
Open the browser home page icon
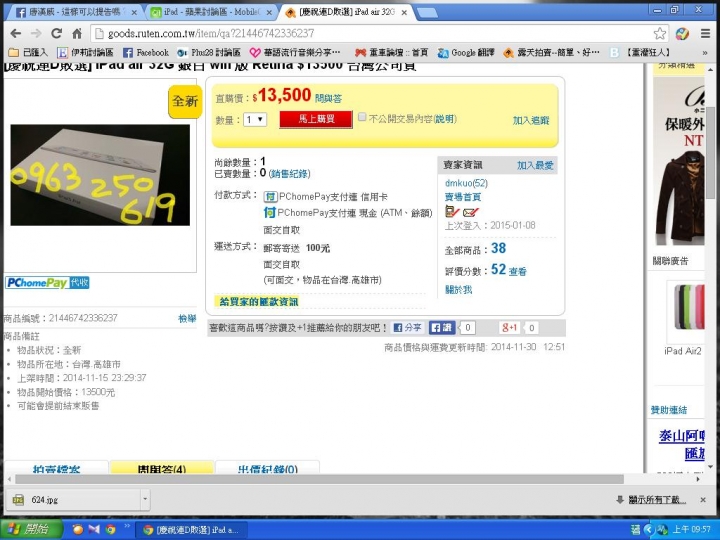coord(77,34)
